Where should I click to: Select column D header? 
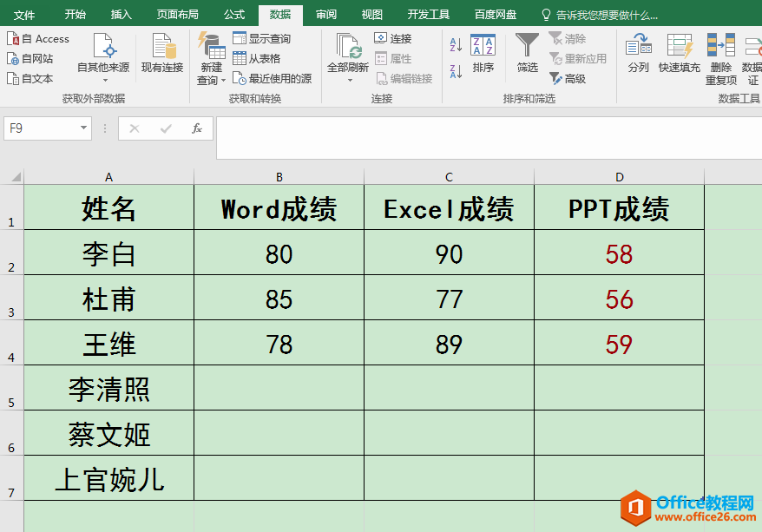pyautogui.click(x=619, y=177)
